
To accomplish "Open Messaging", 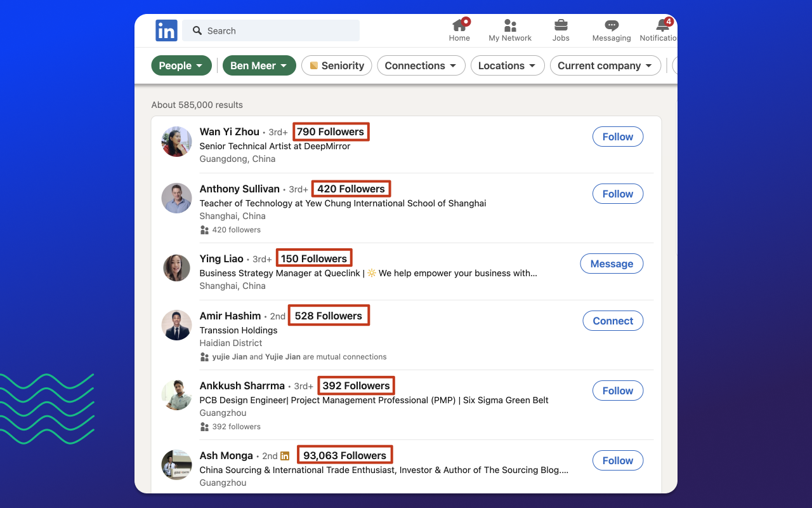I will coord(612,30).
